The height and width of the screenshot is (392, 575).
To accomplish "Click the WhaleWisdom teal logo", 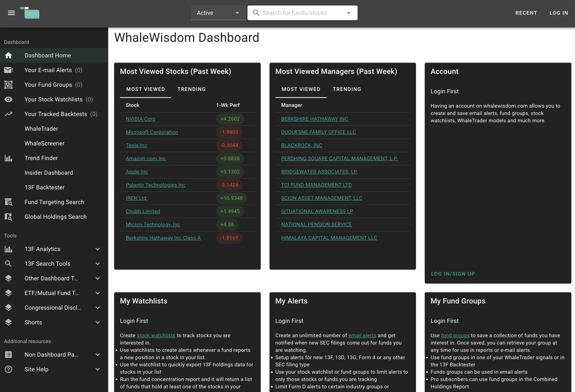I will pyautogui.click(x=30, y=13).
